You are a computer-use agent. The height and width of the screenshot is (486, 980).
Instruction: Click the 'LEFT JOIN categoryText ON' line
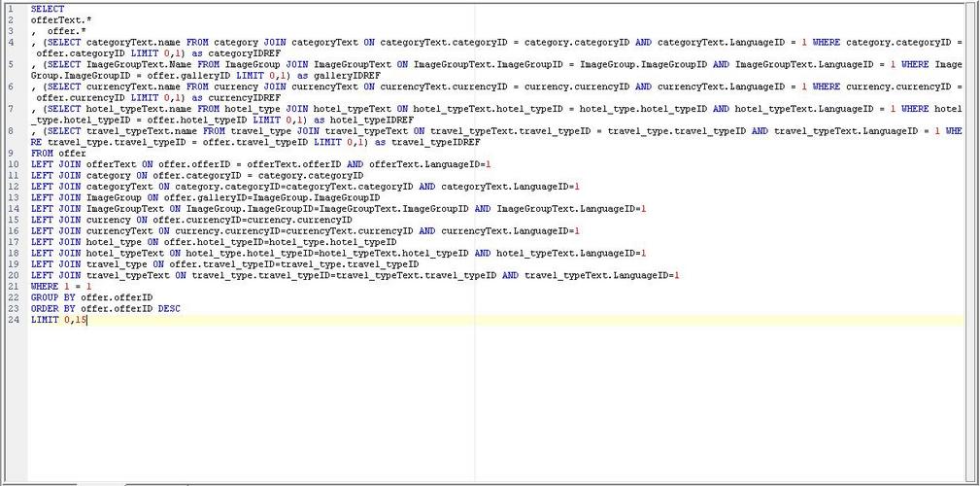(x=306, y=187)
